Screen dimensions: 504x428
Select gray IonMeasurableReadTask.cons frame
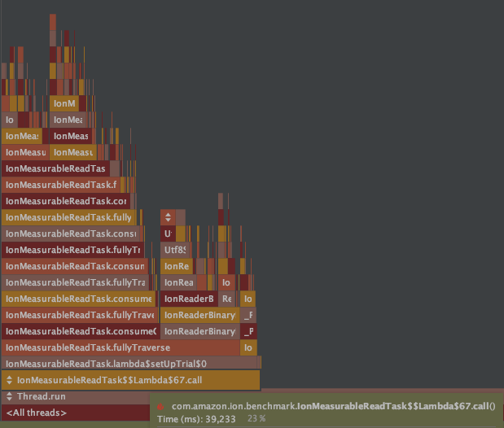(71, 234)
